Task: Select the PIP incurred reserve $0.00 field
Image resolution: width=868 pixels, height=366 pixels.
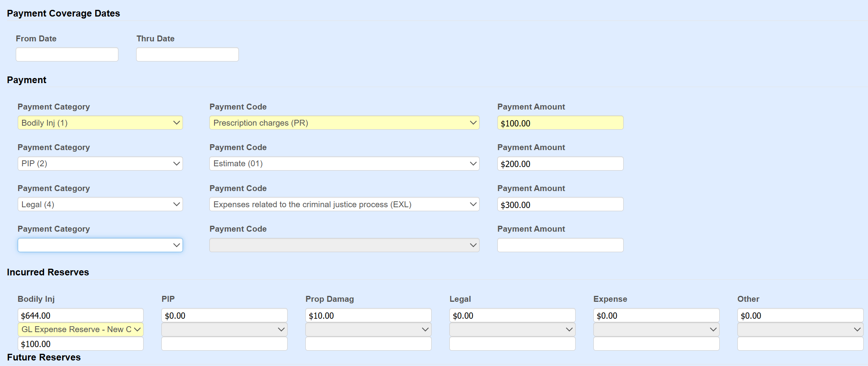Action: (224, 316)
